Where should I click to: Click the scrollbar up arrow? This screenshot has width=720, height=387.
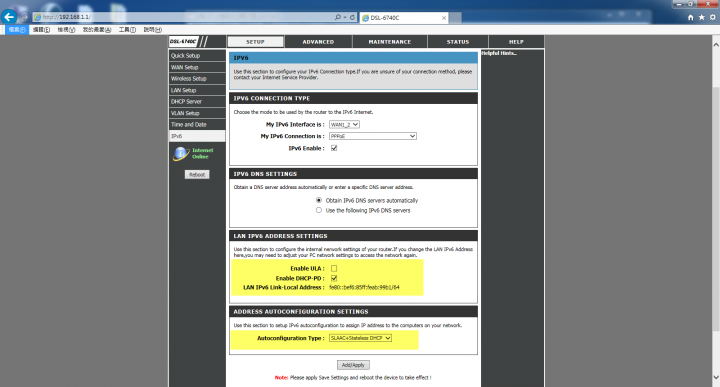click(716, 45)
